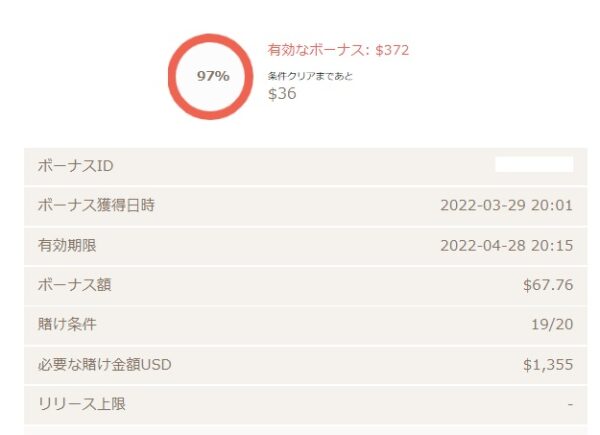This screenshot has width=600, height=435.
Task: Click the 有効なボーナス: $372 heading
Action: tap(338, 50)
